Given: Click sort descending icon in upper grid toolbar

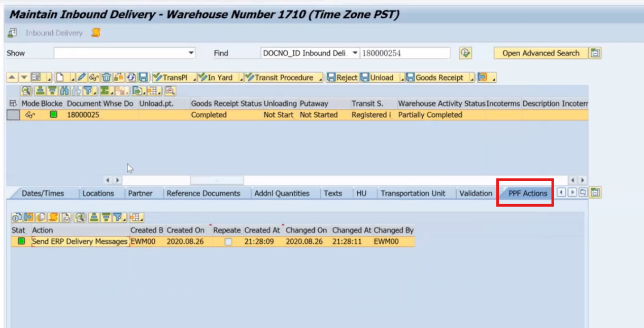Looking at the screenshot, I should 52,91.
